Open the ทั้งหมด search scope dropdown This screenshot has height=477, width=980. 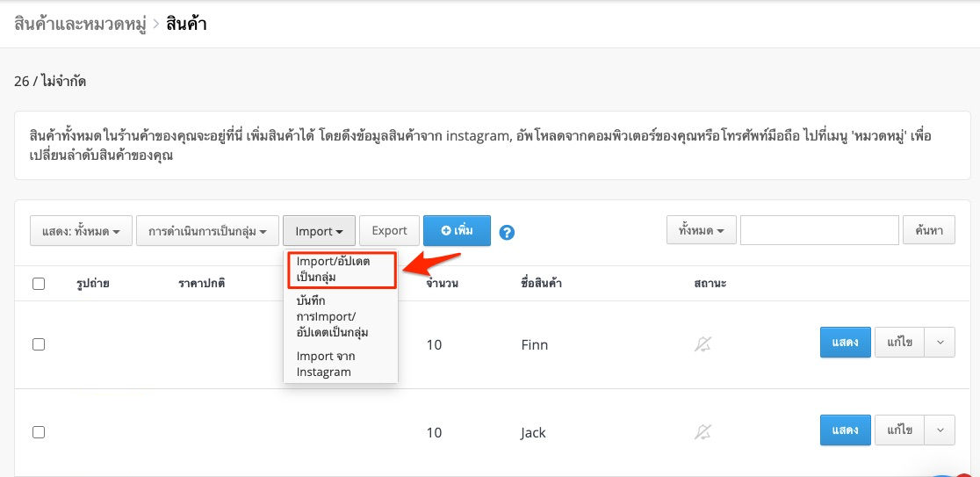[x=702, y=231]
